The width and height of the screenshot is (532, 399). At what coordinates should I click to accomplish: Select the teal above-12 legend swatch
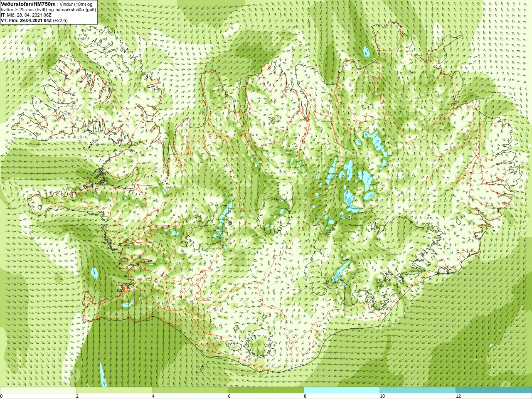(x=494, y=390)
